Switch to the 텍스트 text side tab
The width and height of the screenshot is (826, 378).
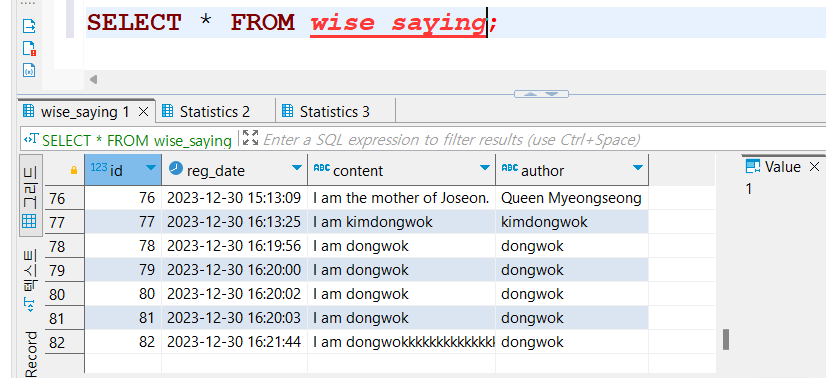[30, 280]
